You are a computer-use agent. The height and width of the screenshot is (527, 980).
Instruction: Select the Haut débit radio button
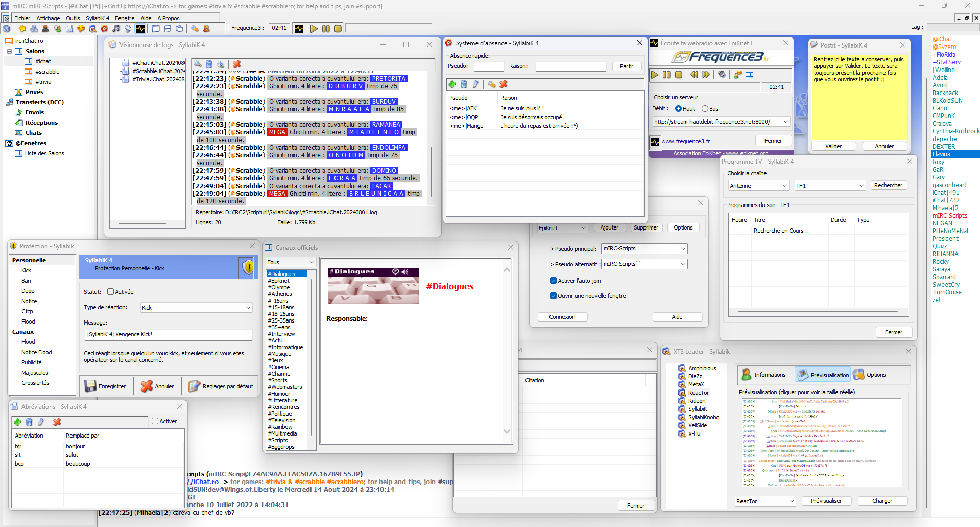click(678, 109)
